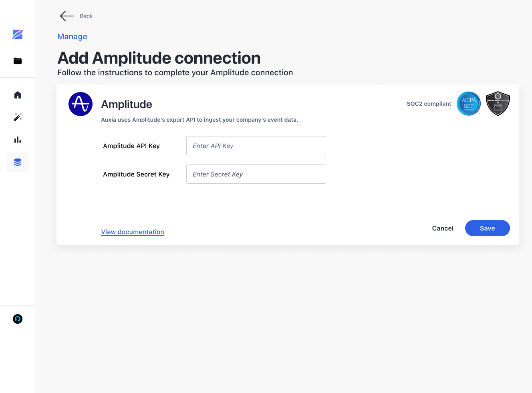The image size is (532, 393).
Task: Open the analytics bar chart icon
Action: tap(18, 140)
